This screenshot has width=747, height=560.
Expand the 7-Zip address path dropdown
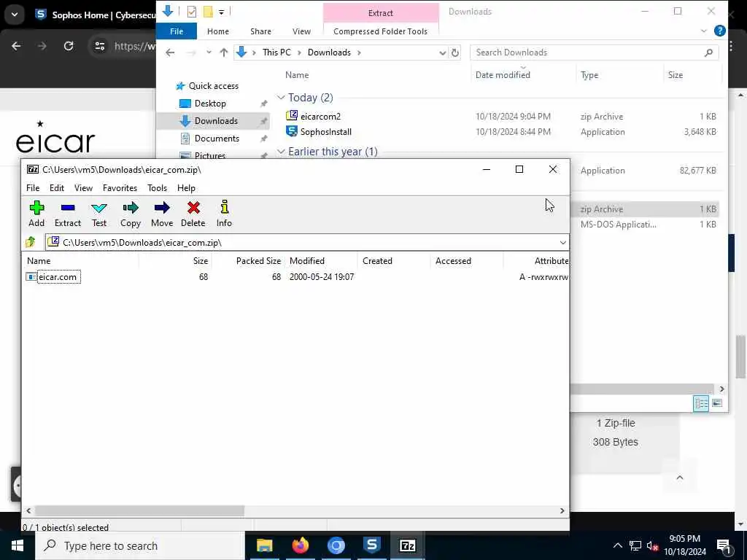(562, 243)
